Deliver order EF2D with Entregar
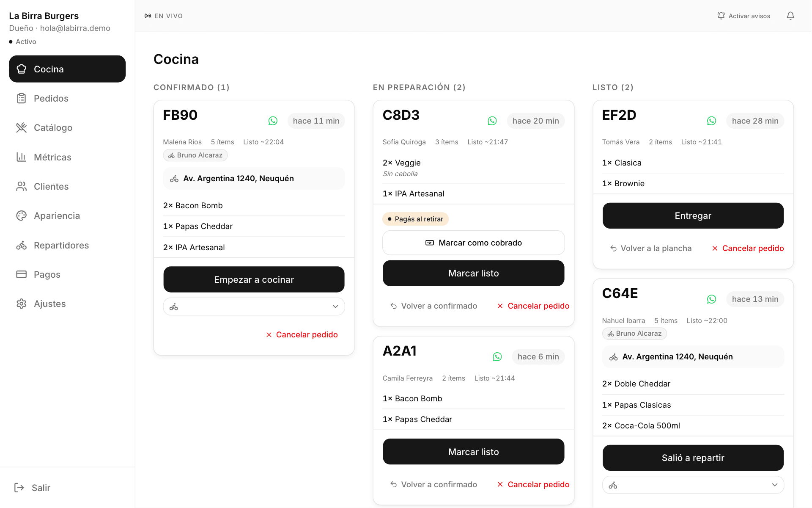 [x=693, y=215]
